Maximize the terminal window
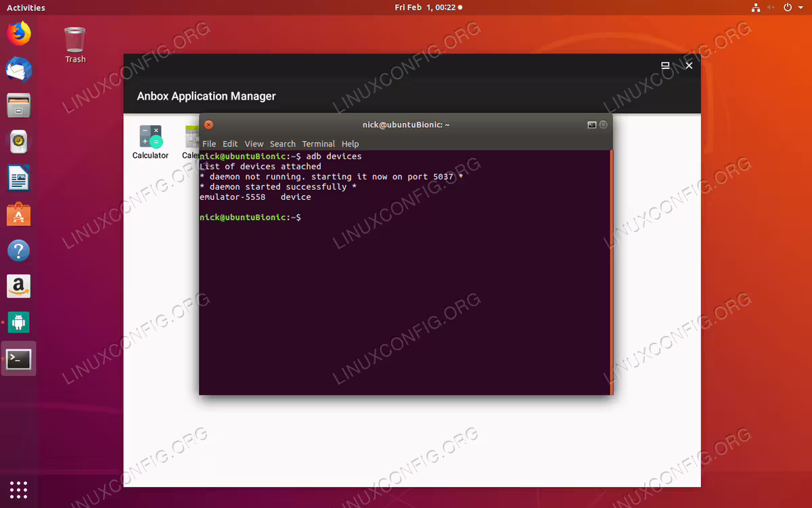The width and height of the screenshot is (812, 508). (604, 125)
